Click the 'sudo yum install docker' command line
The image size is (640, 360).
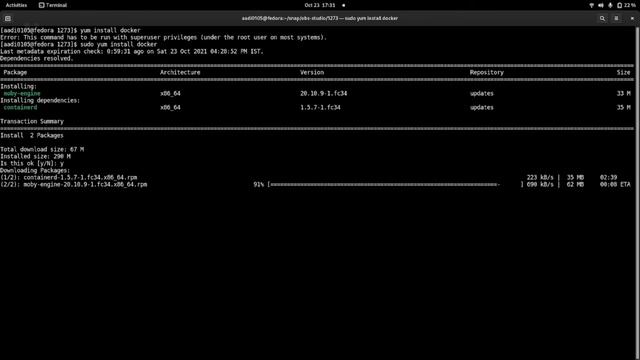pos(78,44)
